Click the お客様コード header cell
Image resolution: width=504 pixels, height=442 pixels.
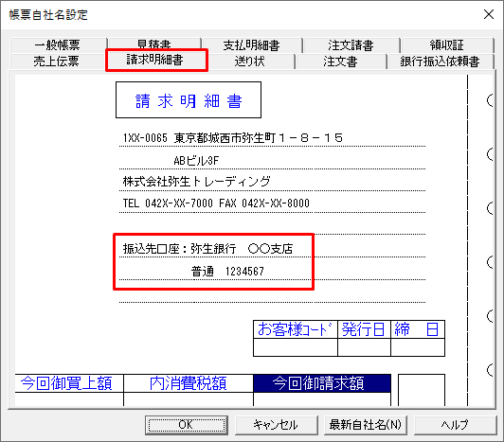tap(296, 329)
